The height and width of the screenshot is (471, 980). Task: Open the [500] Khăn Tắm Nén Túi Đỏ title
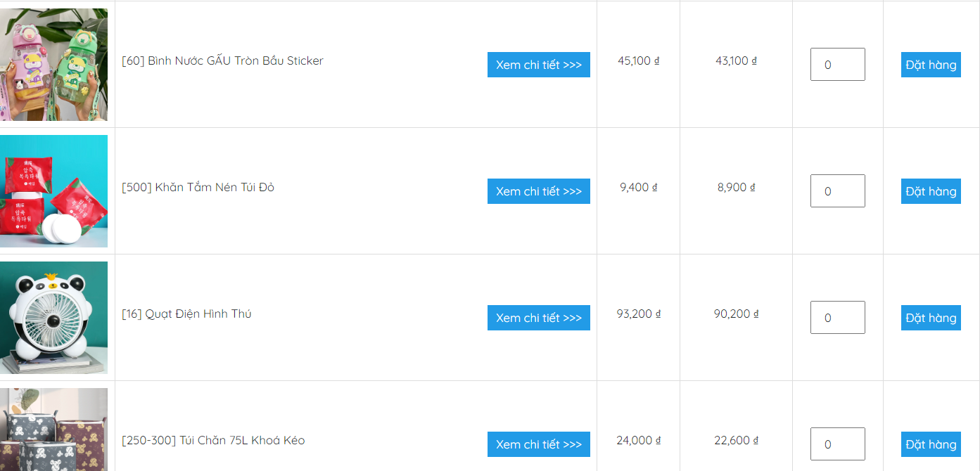pos(198,187)
